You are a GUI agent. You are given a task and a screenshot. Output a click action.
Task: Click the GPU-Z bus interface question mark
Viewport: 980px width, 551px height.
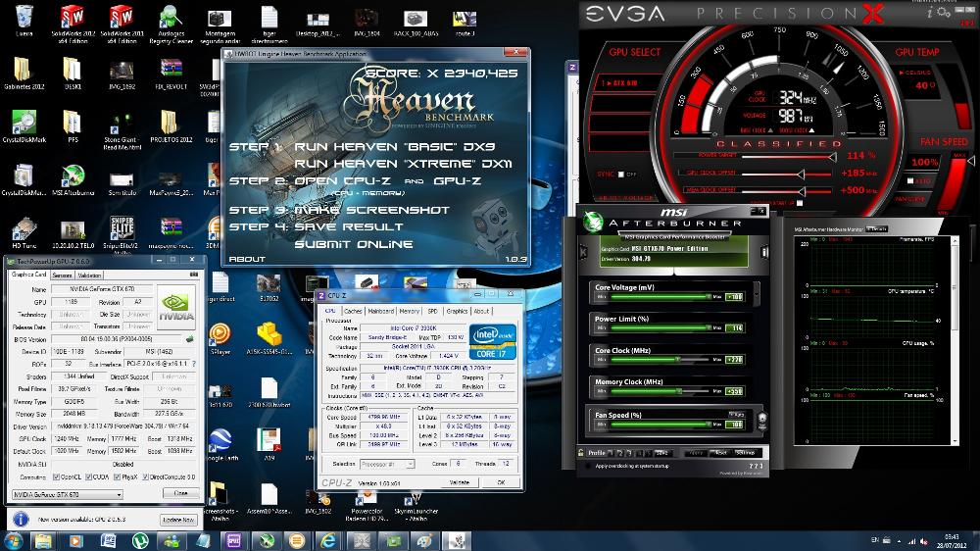tap(194, 364)
